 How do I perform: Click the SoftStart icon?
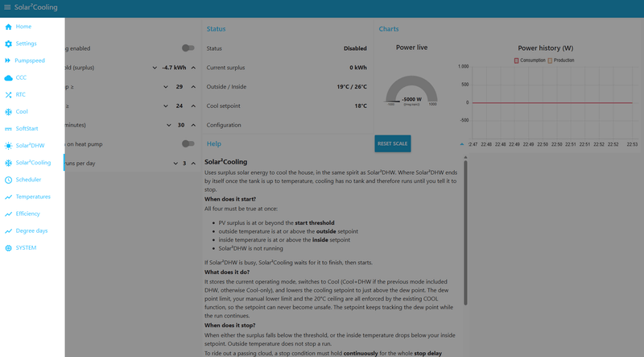pos(8,129)
